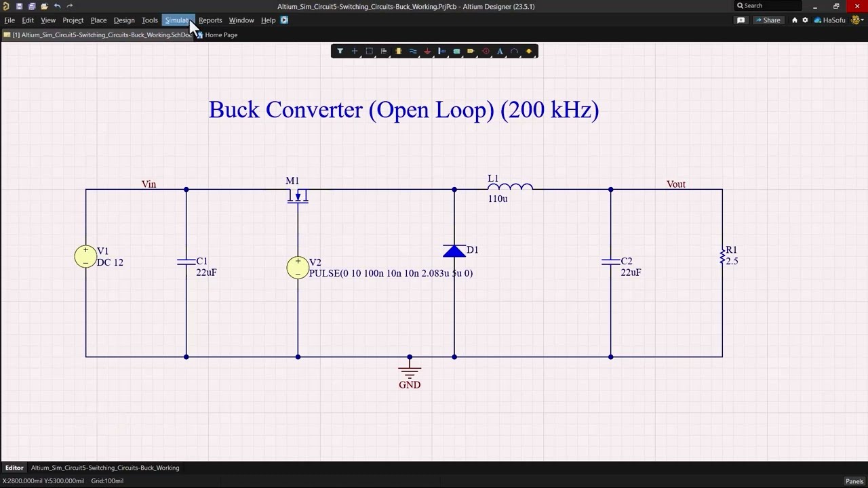Click the Vin net label

(x=149, y=184)
